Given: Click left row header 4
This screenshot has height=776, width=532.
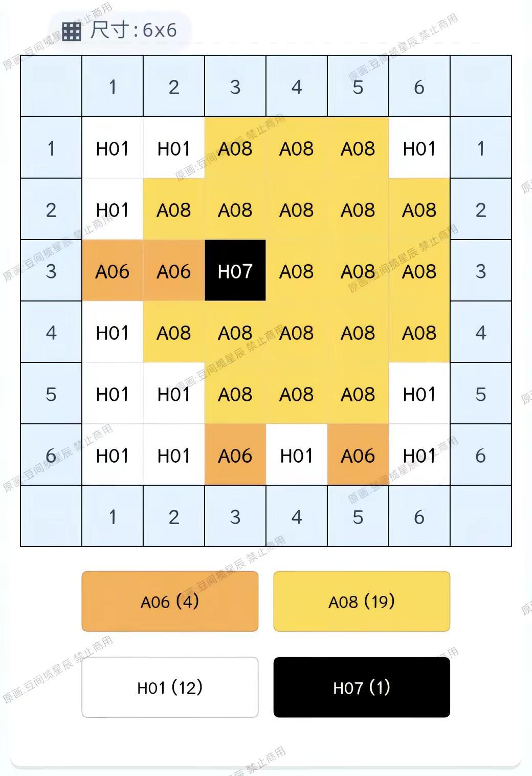Looking at the screenshot, I should click(x=51, y=332).
